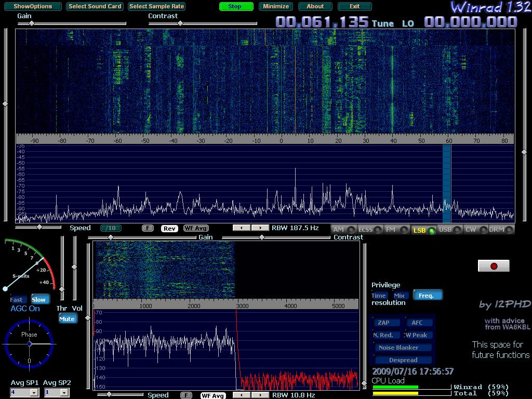Select FM demodulation mode
This screenshot has height=399, width=532.
point(396,230)
